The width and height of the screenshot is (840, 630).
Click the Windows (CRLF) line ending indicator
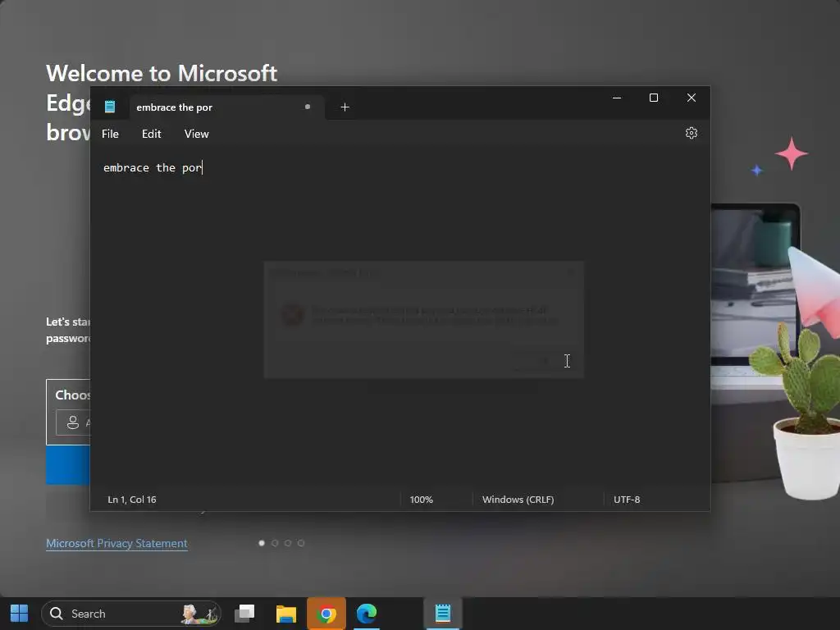518,500
